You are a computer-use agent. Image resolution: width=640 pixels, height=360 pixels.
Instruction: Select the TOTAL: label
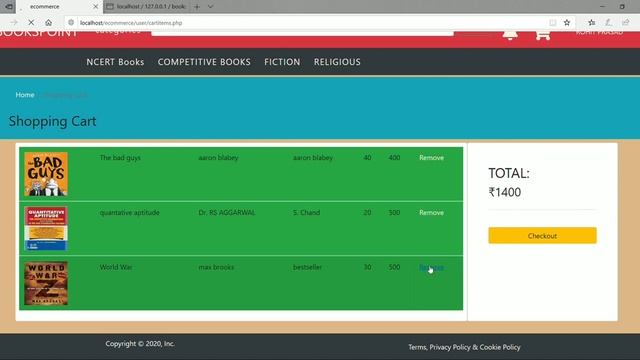click(x=509, y=173)
